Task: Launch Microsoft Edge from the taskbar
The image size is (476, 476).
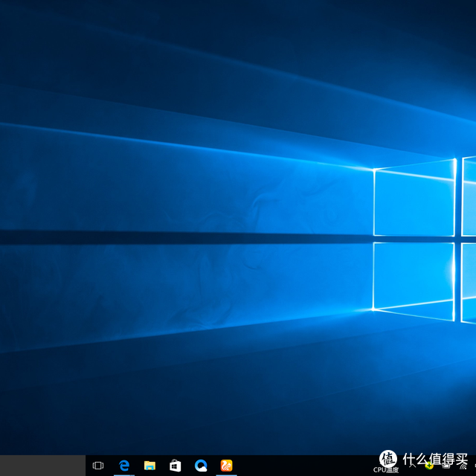Action: tap(124, 466)
